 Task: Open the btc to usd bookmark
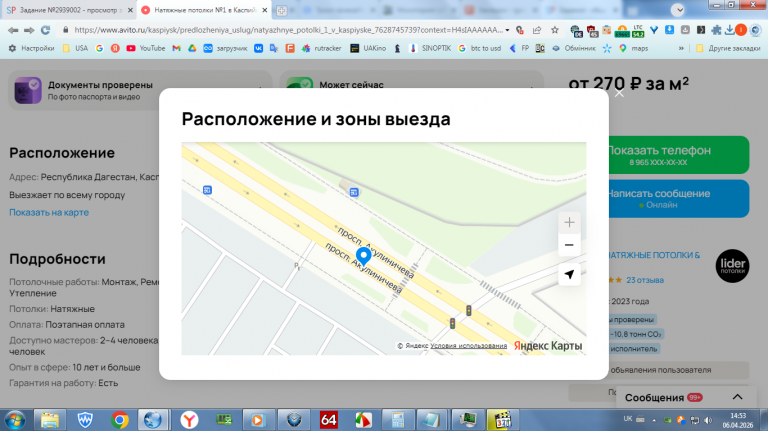tap(480, 48)
